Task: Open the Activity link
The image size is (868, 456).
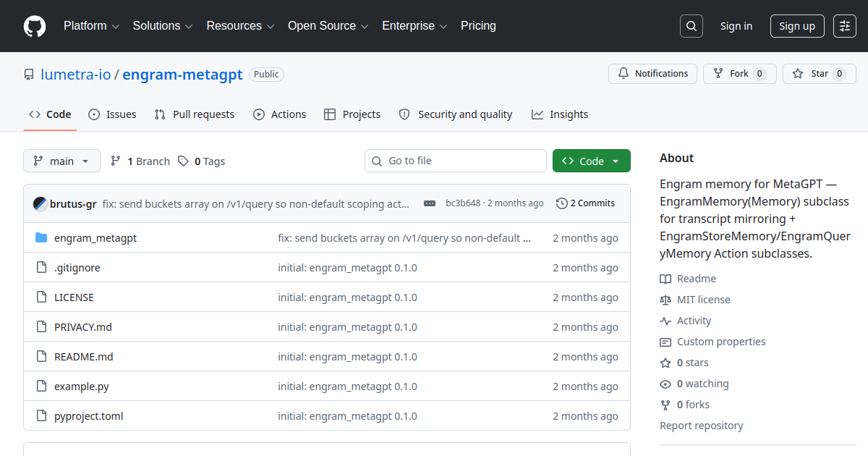Action: pyautogui.click(x=686, y=321)
